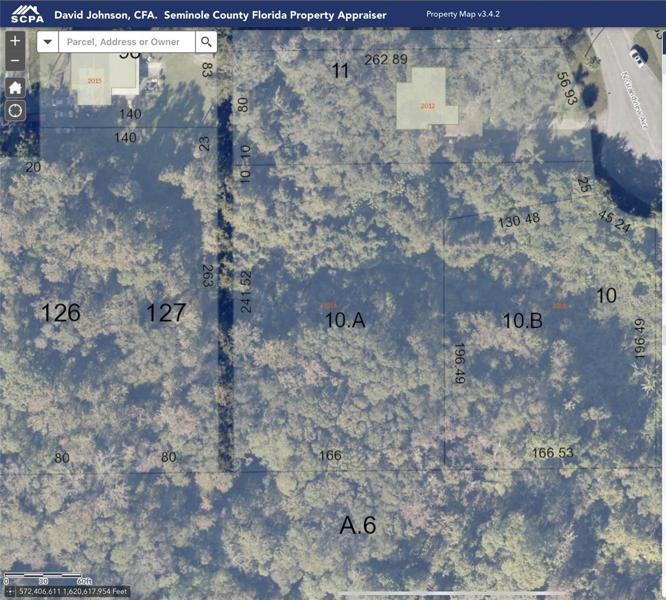Focus the Parcel, Address or Owner field
Viewport: 666px width, 600px height.
127,42
